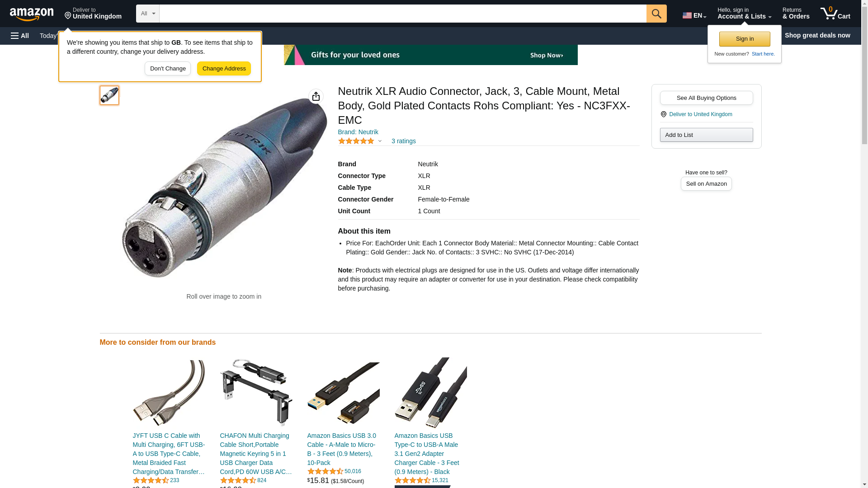868x488 pixels.
Task: Click the yellow Sign in button
Action: (x=745, y=39)
